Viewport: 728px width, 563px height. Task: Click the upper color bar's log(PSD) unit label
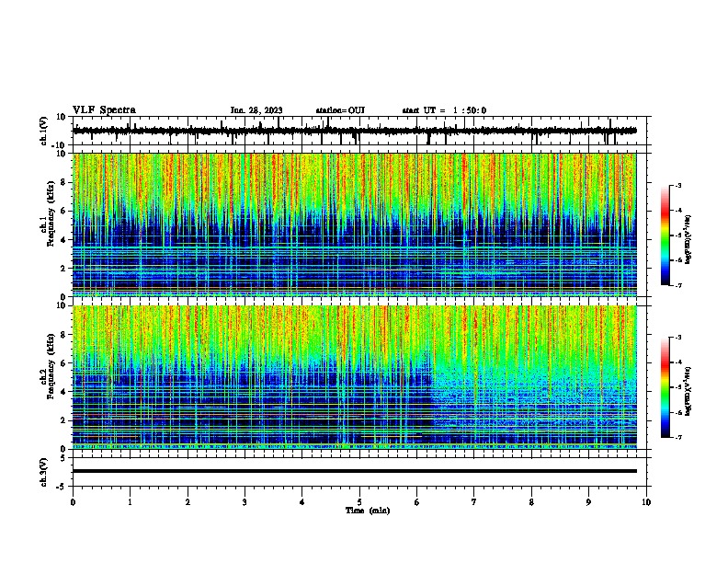click(688, 239)
